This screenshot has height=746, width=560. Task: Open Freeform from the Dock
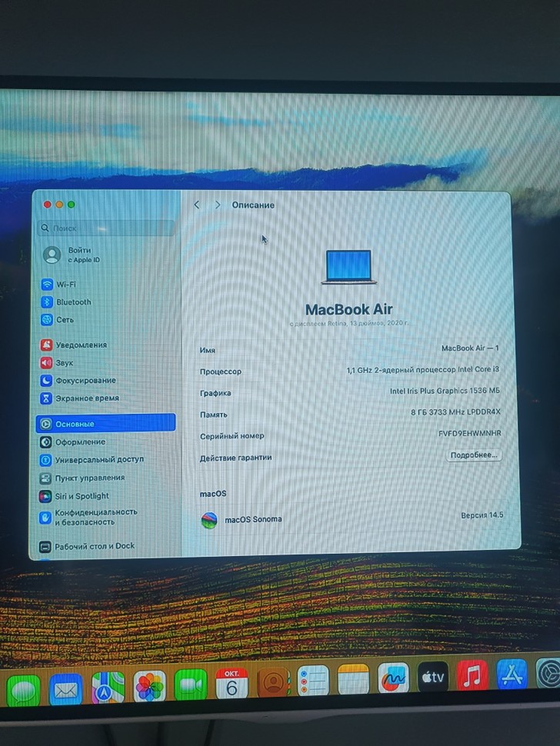393,678
